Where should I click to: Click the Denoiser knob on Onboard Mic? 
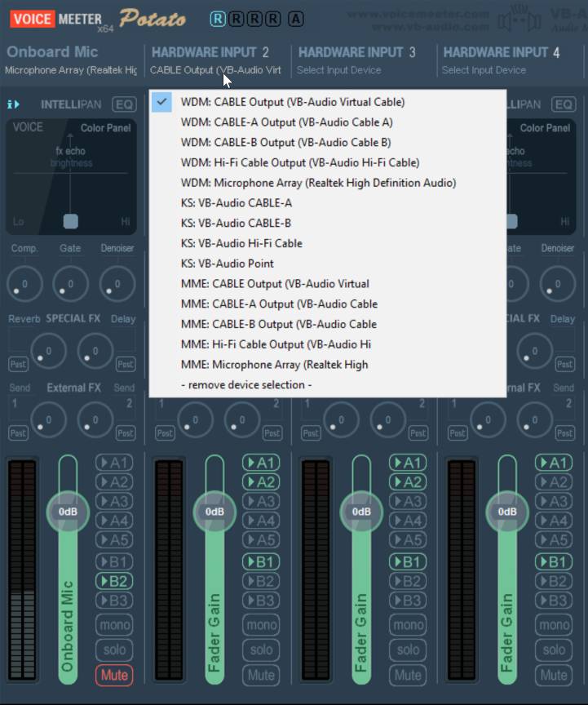(117, 284)
